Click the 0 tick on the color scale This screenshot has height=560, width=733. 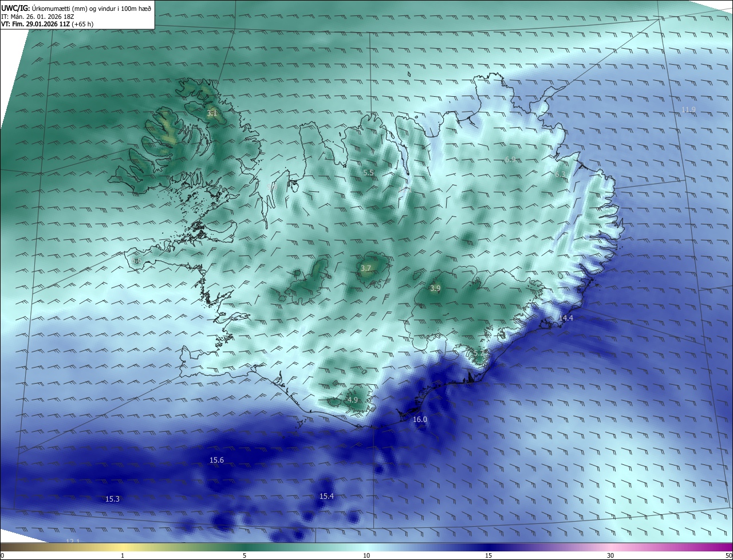(2, 555)
